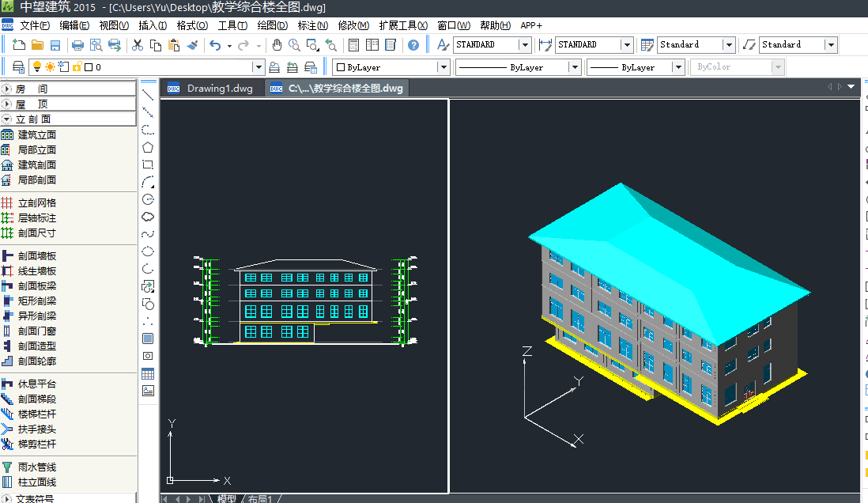Open the text style STANDARD dropdown
The width and height of the screenshot is (868, 503).
click(x=525, y=45)
